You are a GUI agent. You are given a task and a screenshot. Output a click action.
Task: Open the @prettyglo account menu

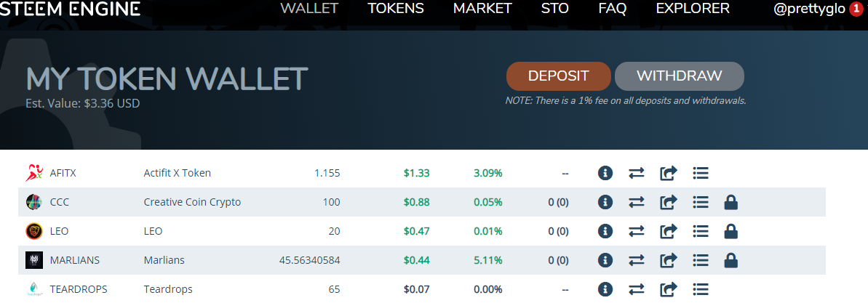[x=809, y=9]
